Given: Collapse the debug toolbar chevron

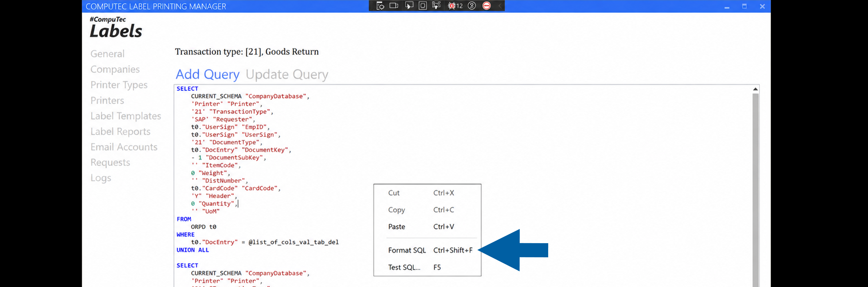Looking at the screenshot, I should pos(500,6).
